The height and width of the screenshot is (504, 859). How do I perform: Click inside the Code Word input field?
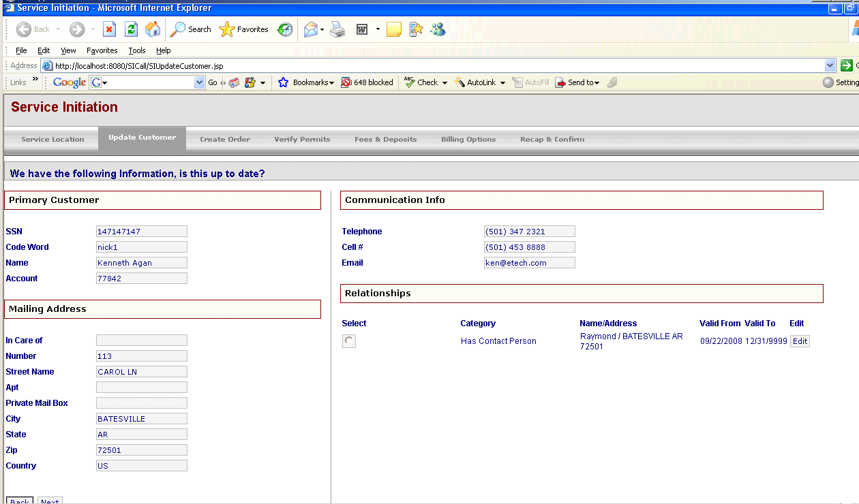(x=141, y=247)
